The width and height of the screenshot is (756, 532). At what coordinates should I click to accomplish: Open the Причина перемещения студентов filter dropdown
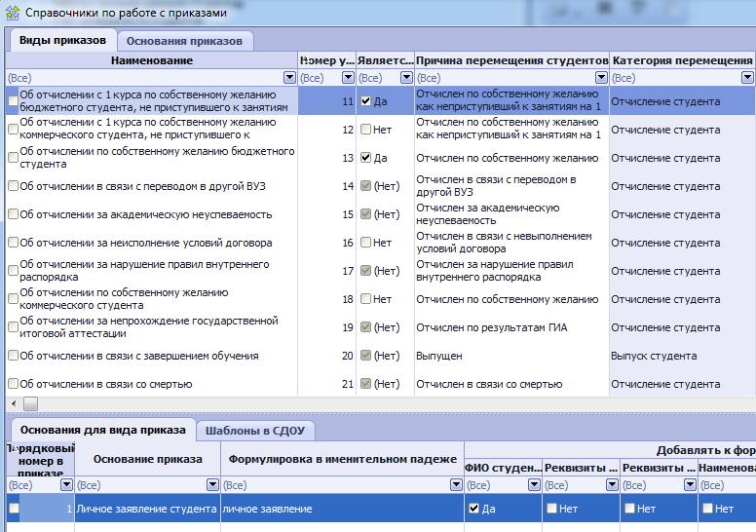point(601,77)
